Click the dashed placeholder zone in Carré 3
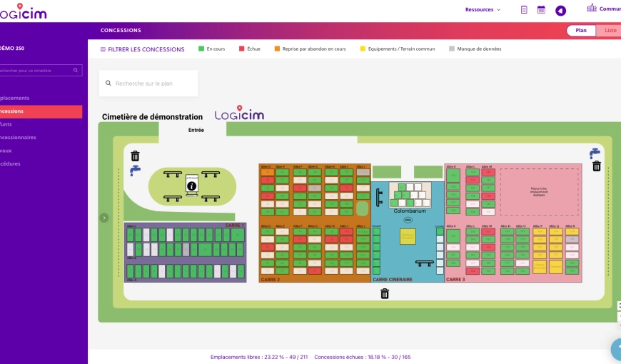This screenshot has height=364, width=621. coord(539,192)
